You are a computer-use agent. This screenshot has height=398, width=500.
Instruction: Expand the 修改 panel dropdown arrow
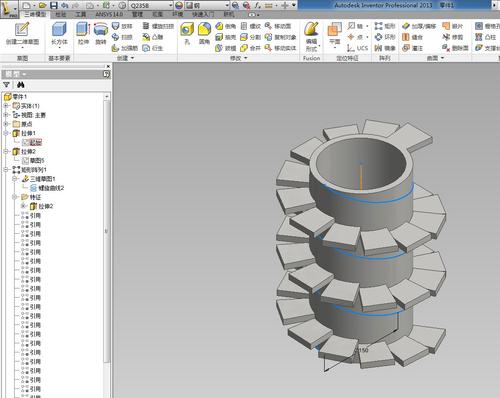pyautogui.click(x=246, y=58)
